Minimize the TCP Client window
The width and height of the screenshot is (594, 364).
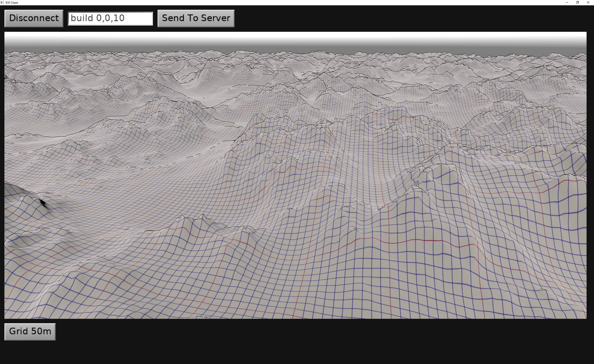coord(567,2)
